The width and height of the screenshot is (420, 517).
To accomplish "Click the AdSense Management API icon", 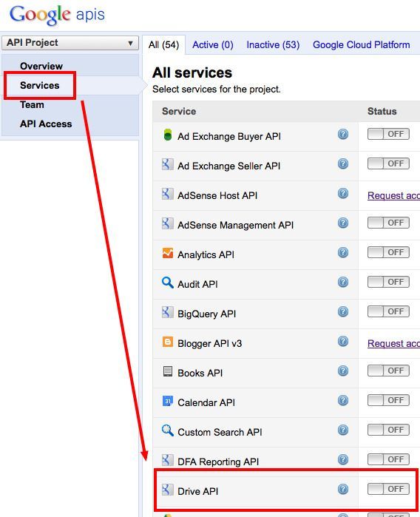I will 167,223.
